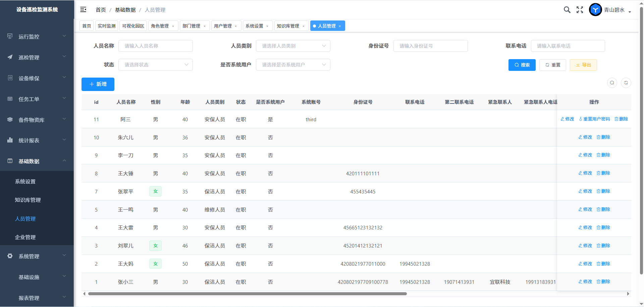
Task: Hide the search panel using round magnifier icon
Action: 612,83
